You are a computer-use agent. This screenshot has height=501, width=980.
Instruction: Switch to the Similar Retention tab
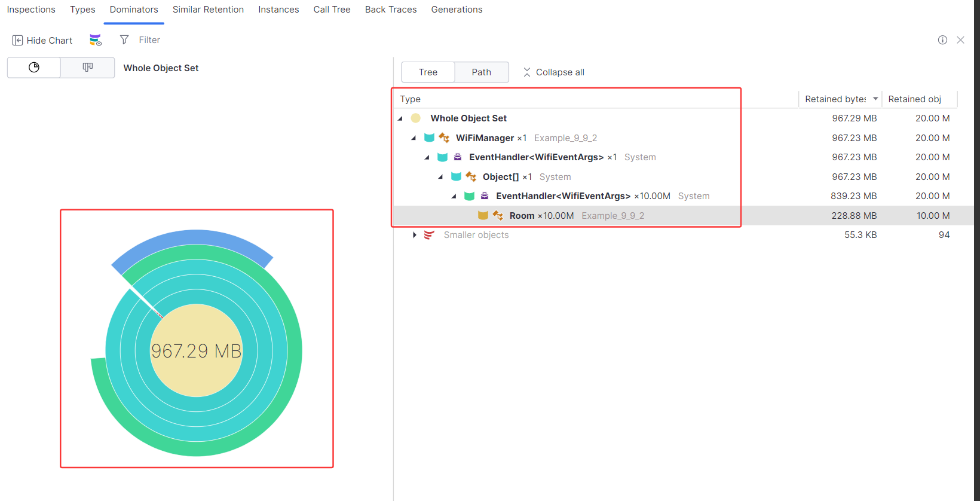[x=208, y=10]
